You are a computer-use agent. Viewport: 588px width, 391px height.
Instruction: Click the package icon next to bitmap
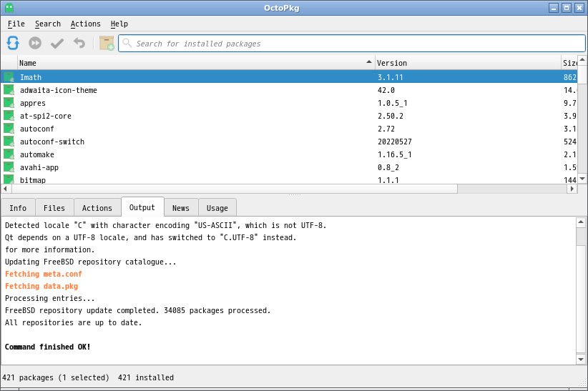coord(9,179)
